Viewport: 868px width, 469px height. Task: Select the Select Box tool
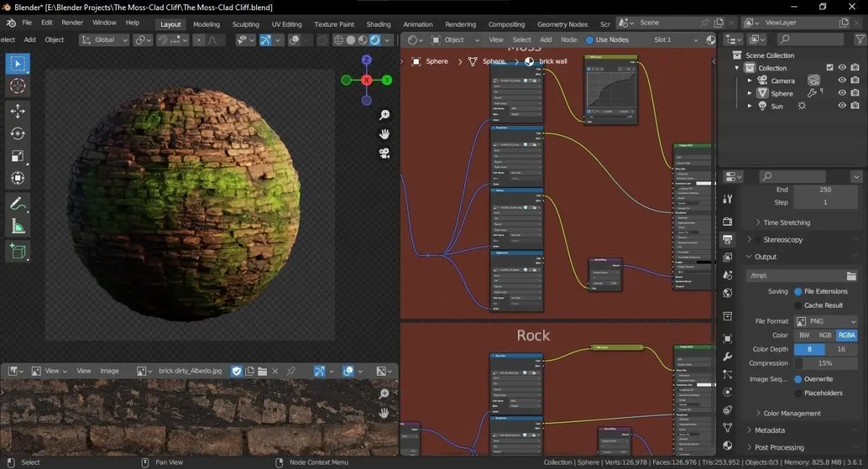[x=18, y=64]
